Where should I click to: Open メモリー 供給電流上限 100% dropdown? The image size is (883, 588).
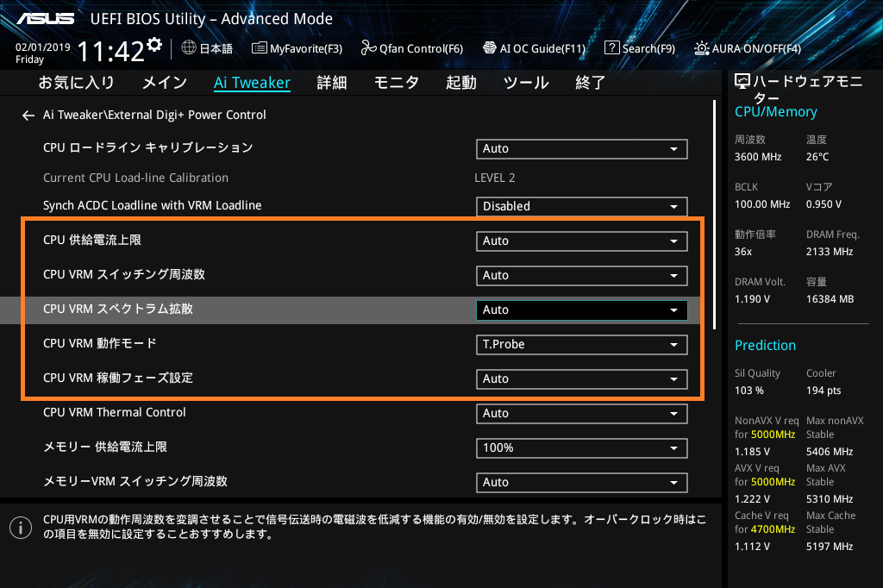click(x=582, y=448)
